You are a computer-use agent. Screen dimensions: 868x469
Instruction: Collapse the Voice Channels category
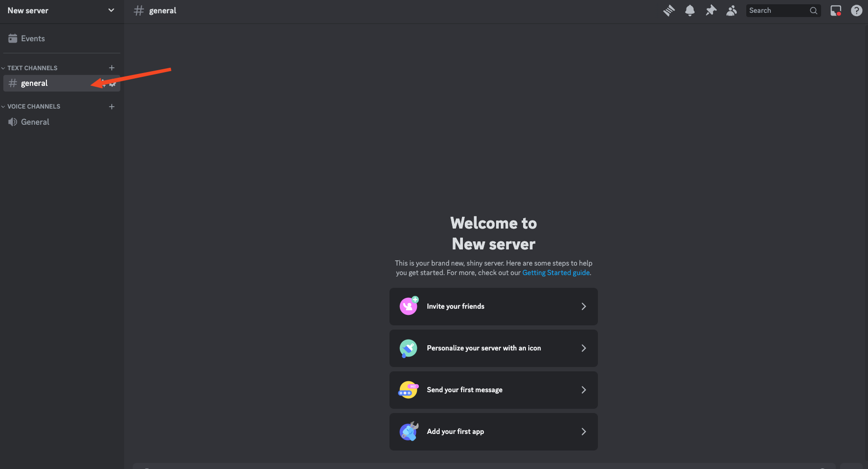click(x=34, y=107)
